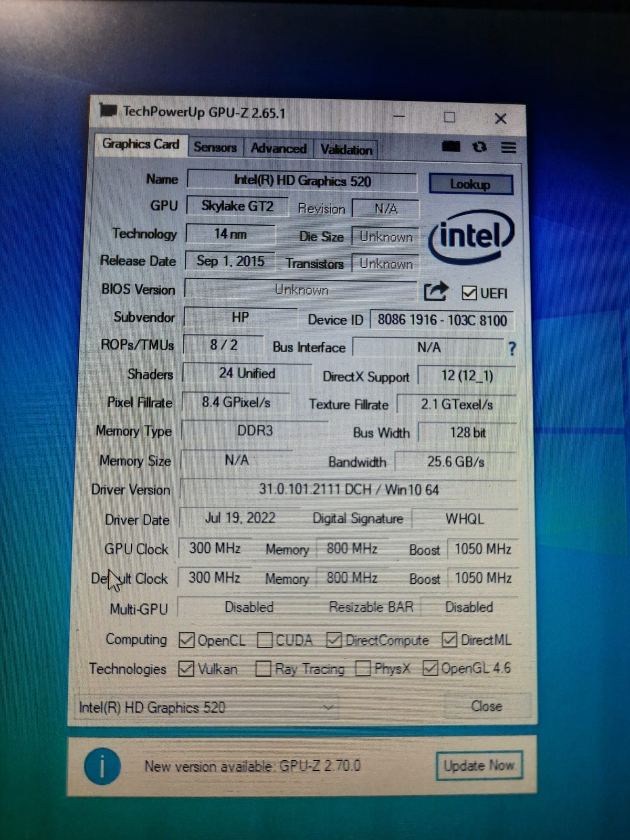Click the Bus Width value 128 bit
630x840 pixels.
(468, 433)
